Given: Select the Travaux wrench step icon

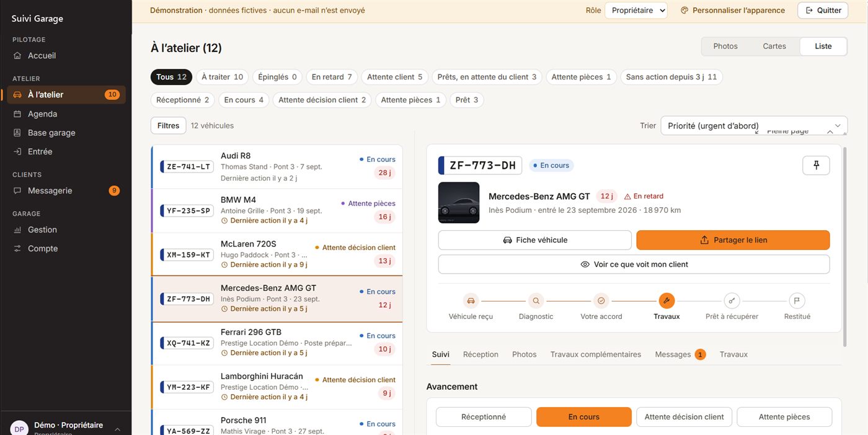Looking at the screenshot, I should 666,301.
